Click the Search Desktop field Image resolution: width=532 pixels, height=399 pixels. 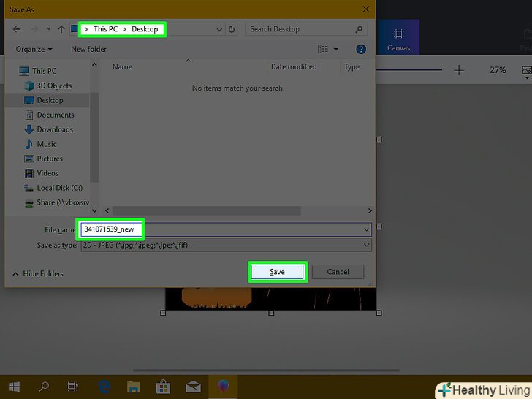tap(306, 29)
